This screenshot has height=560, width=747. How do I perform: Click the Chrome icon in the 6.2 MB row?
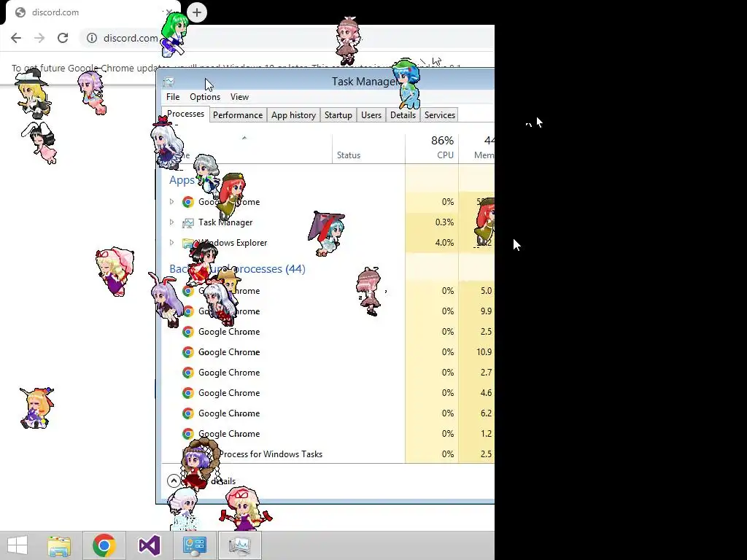click(188, 413)
